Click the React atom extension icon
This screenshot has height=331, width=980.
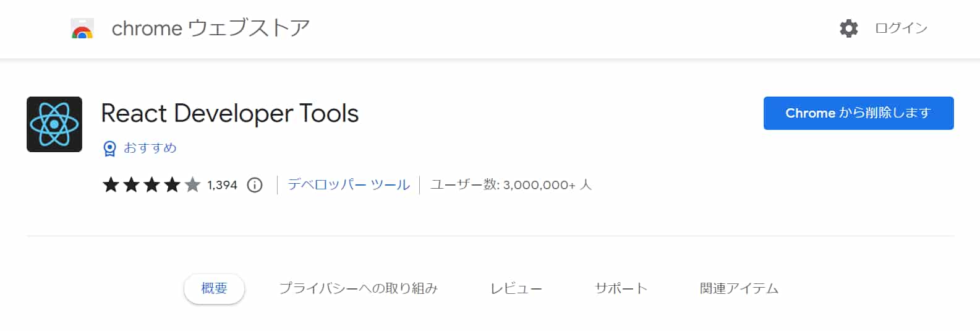click(x=54, y=124)
